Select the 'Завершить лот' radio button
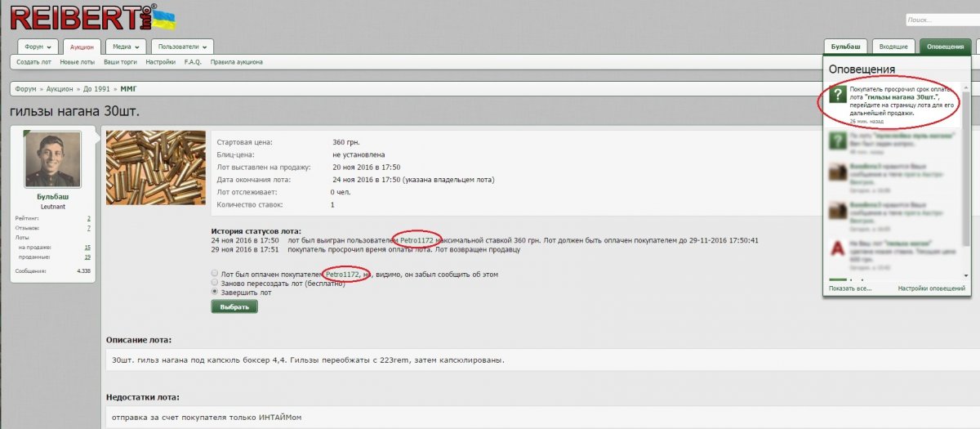The height and width of the screenshot is (429, 980). point(215,292)
